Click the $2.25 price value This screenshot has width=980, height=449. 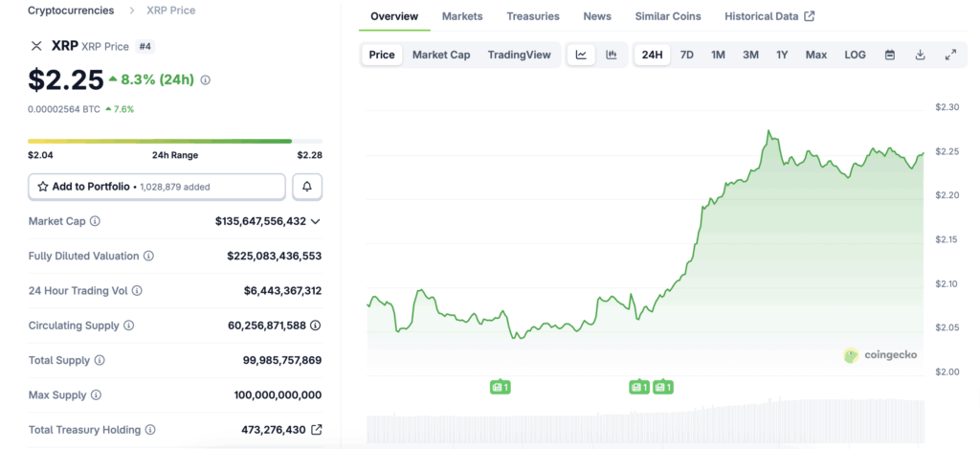[x=66, y=79]
